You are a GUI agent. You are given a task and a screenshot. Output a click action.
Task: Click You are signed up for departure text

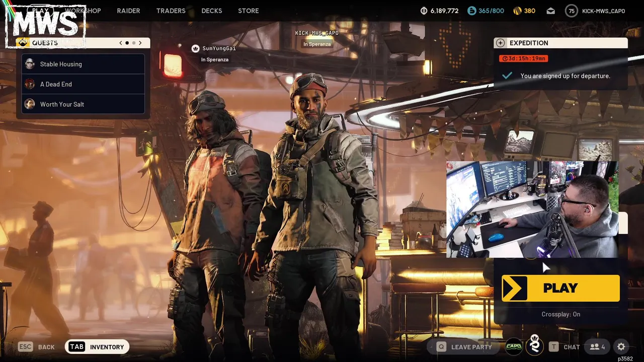(565, 76)
